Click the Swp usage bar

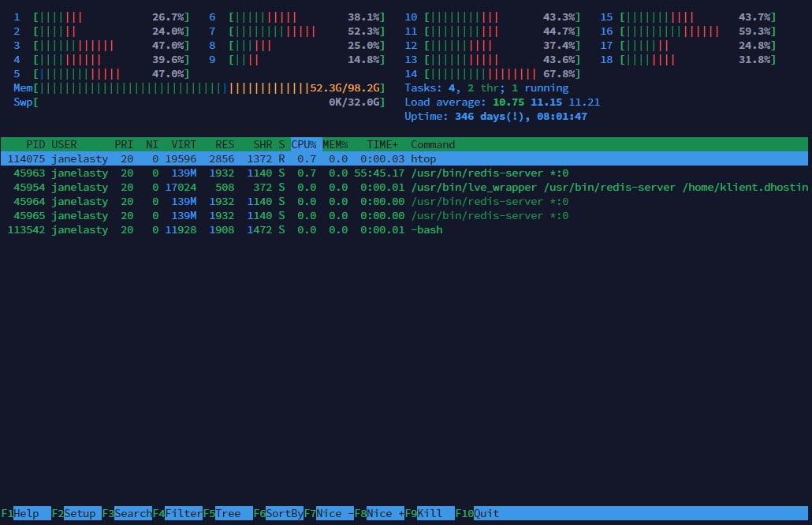click(x=199, y=102)
